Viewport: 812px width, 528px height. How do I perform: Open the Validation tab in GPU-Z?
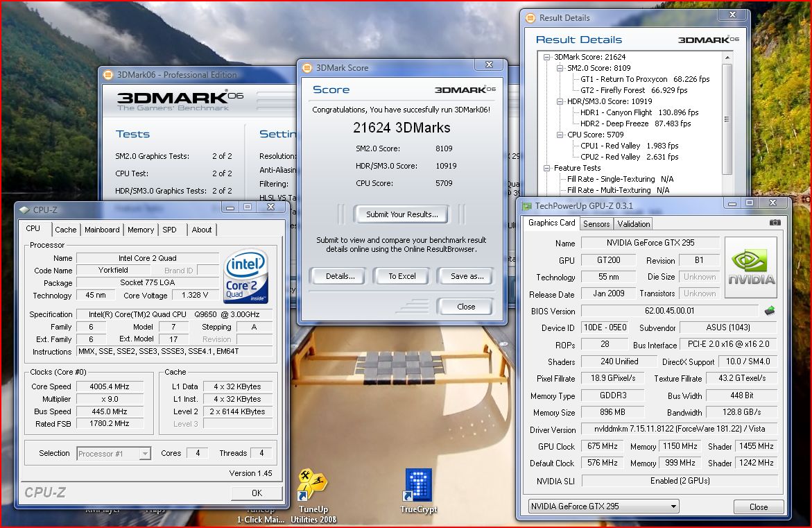pos(634,223)
